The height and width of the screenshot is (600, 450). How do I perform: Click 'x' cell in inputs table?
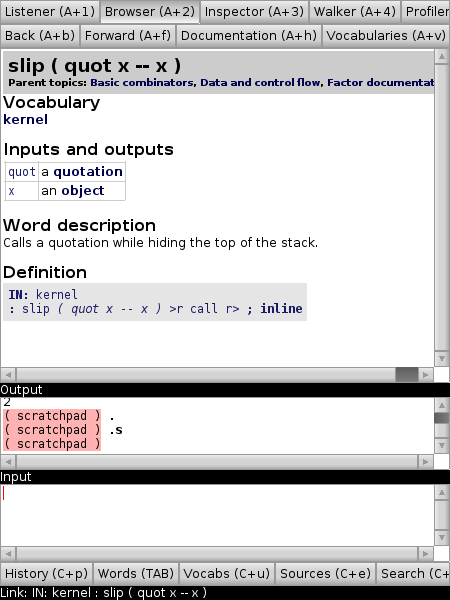point(22,191)
